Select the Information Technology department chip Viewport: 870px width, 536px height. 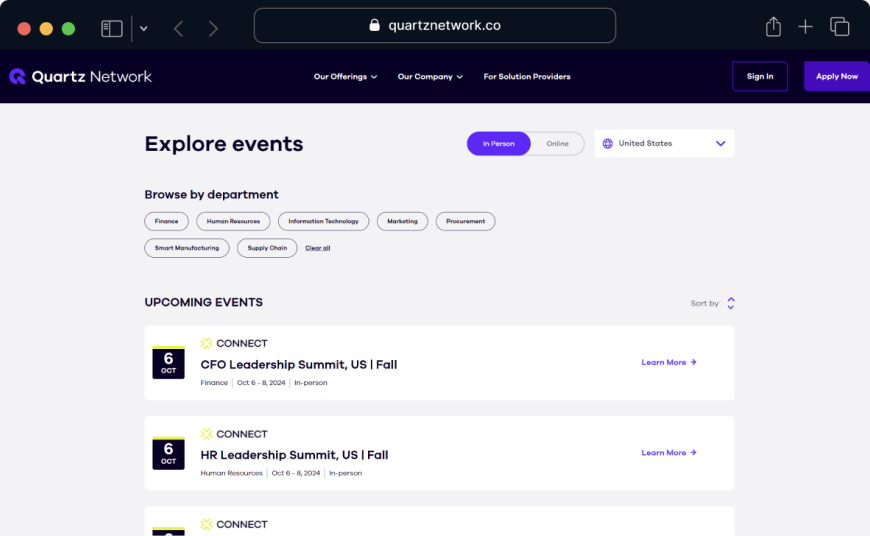tap(323, 221)
